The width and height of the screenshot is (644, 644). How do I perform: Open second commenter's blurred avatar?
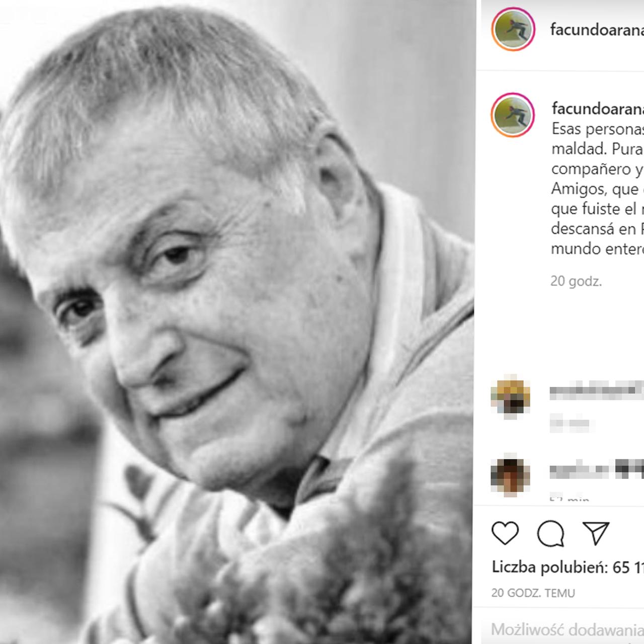(x=510, y=476)
